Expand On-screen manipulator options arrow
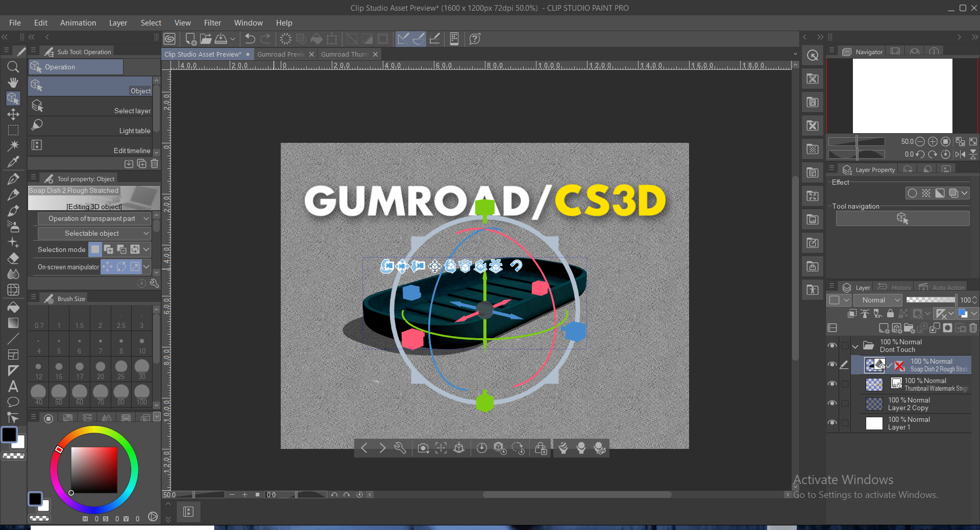Image resolution: width=980 pixels, height=530 pixels. 146,266
